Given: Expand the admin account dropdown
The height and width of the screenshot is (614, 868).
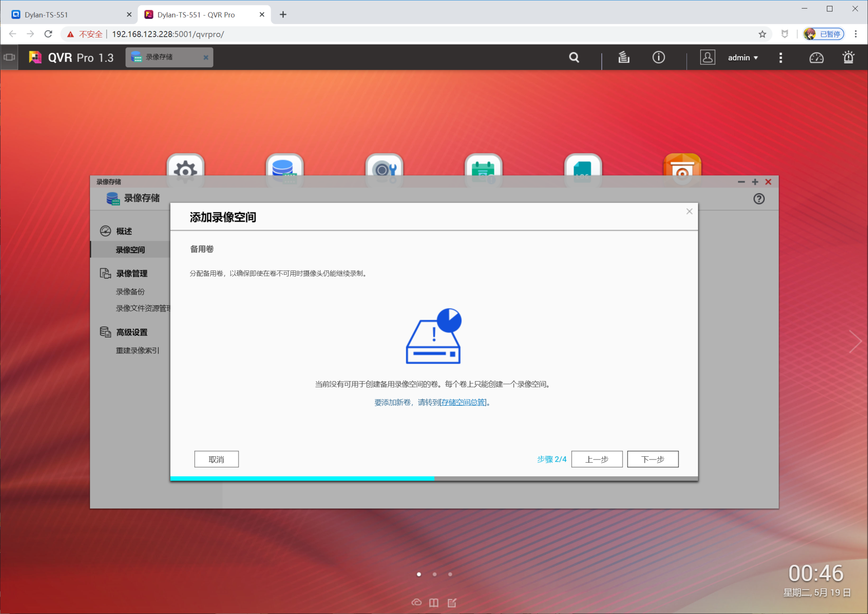Looking at the screenshot, I should pyautogui.click(x=743, y=57).
